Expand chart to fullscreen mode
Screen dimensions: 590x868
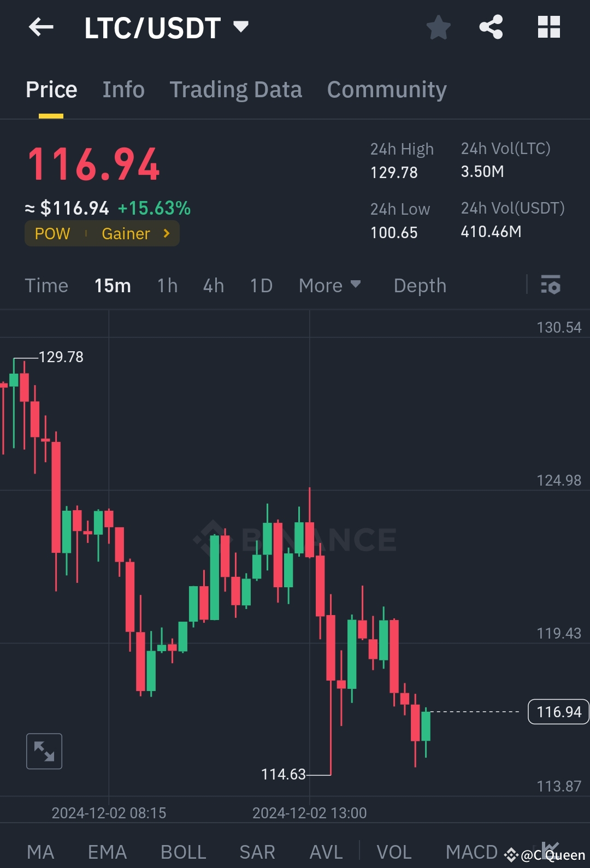click(x=44, y=751)
